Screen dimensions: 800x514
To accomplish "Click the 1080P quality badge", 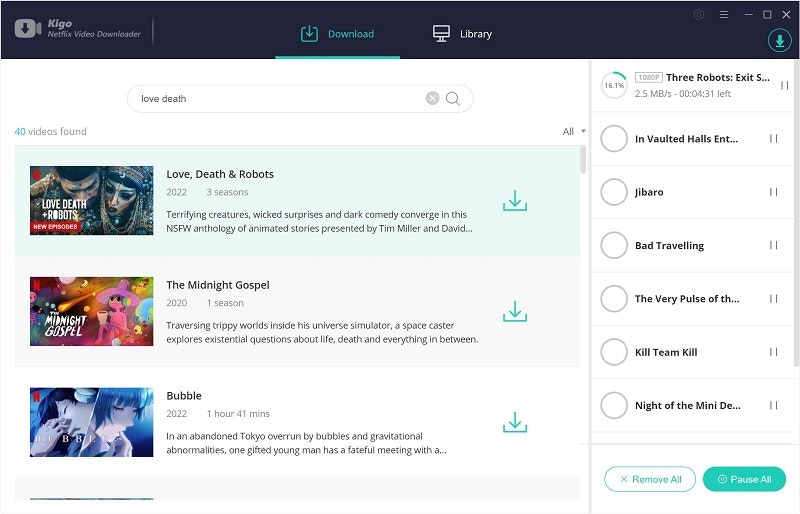I will [648, 77].
